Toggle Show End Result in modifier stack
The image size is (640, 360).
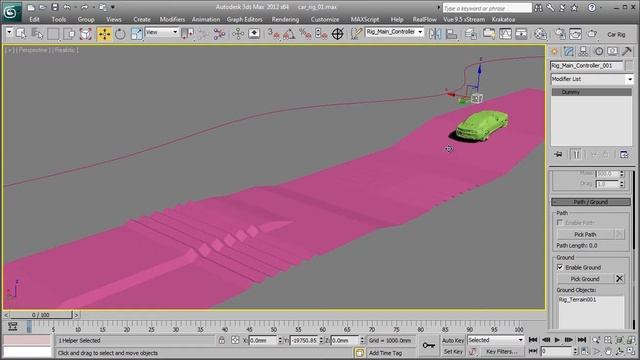(576, 155)
